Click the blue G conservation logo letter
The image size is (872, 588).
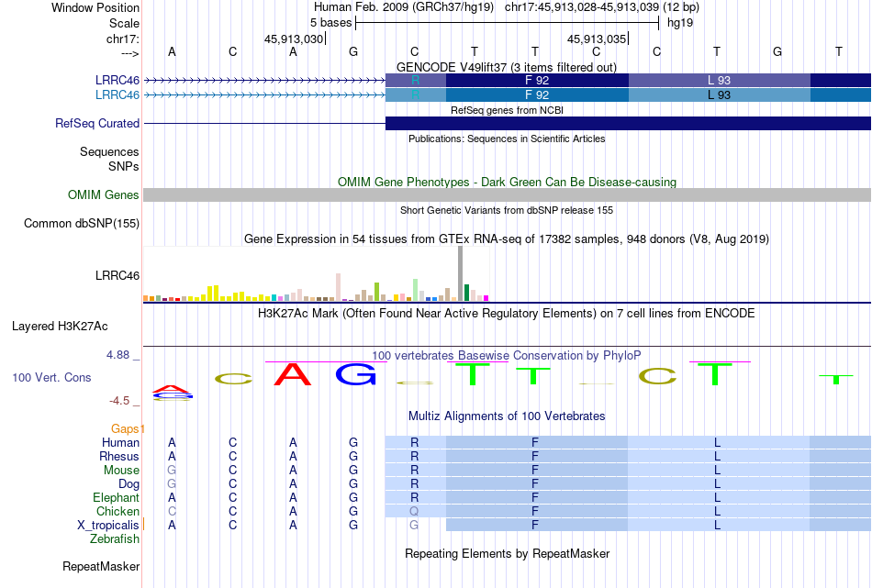[356, 374]
